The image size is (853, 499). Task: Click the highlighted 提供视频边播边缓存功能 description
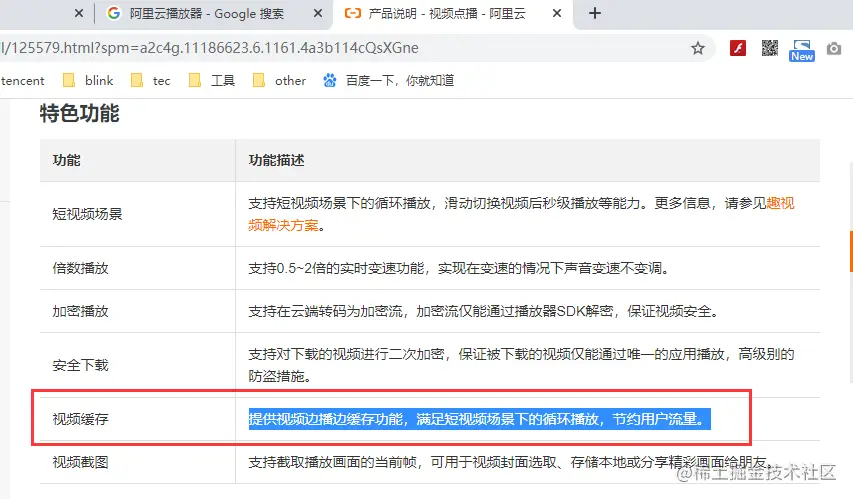pyautogui.click(x=479, y=419)
